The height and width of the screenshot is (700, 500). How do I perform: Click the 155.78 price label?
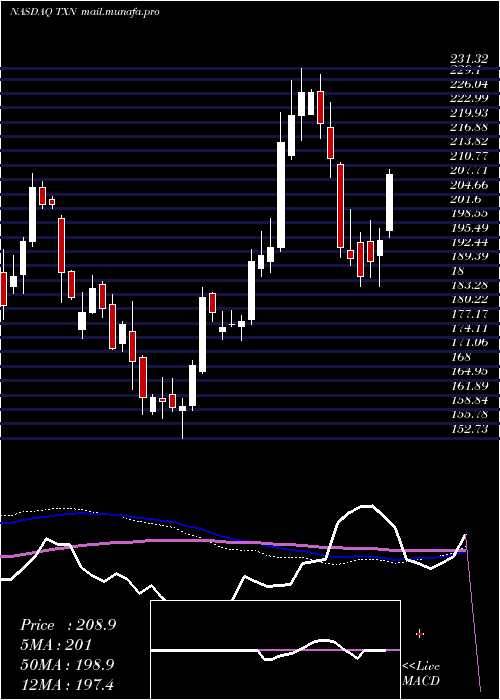coord(469,414)
